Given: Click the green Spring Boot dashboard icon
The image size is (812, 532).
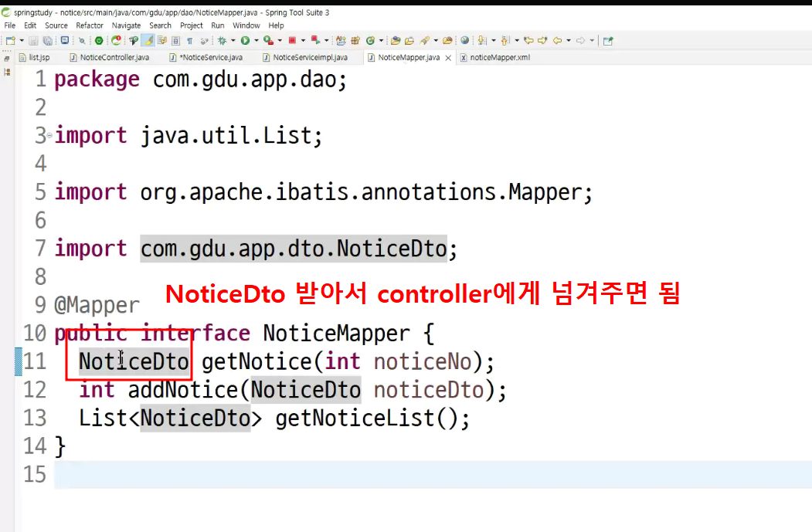Looking at the screenshot, I should point(99,40).
